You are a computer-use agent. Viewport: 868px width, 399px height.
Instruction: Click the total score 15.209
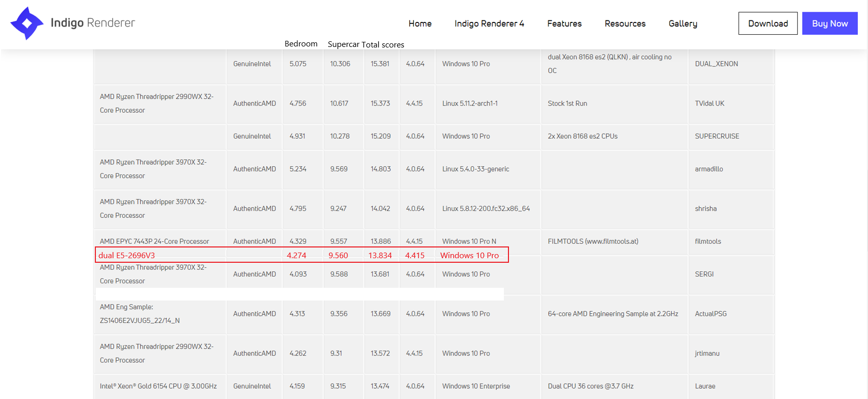tap(380, 136)
